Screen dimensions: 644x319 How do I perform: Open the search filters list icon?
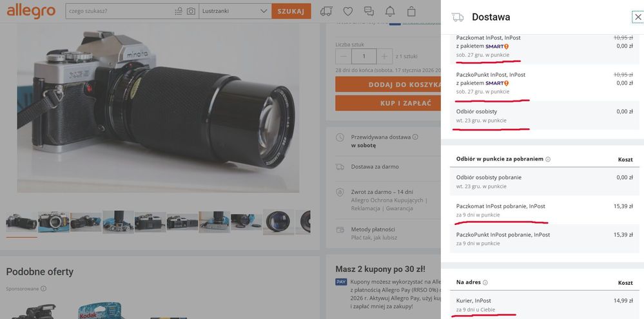tap(179, 12)
